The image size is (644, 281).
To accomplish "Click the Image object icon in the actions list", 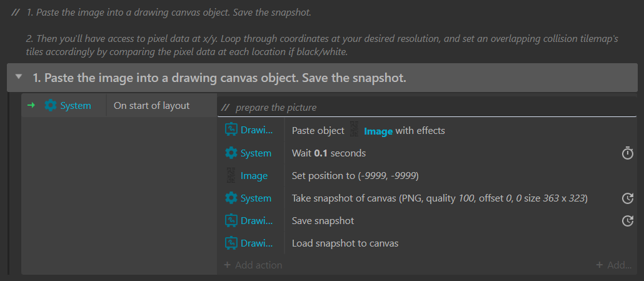I will [x=231, y=176].
